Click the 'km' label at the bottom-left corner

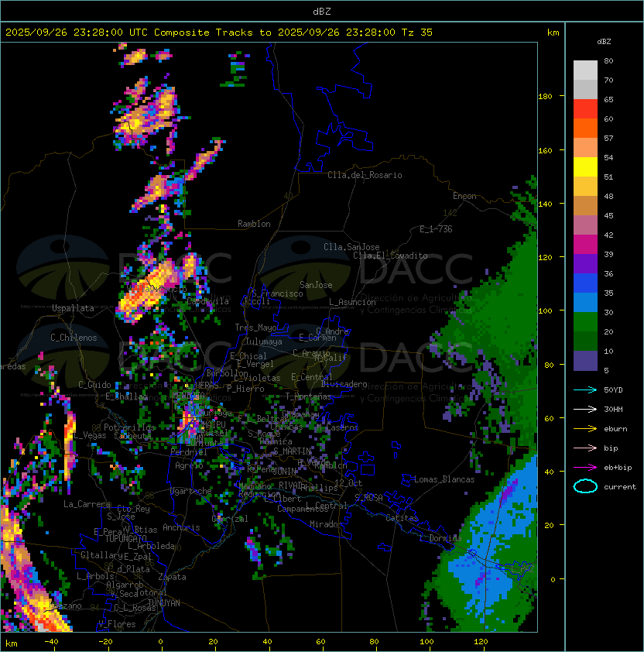[12, 643]
